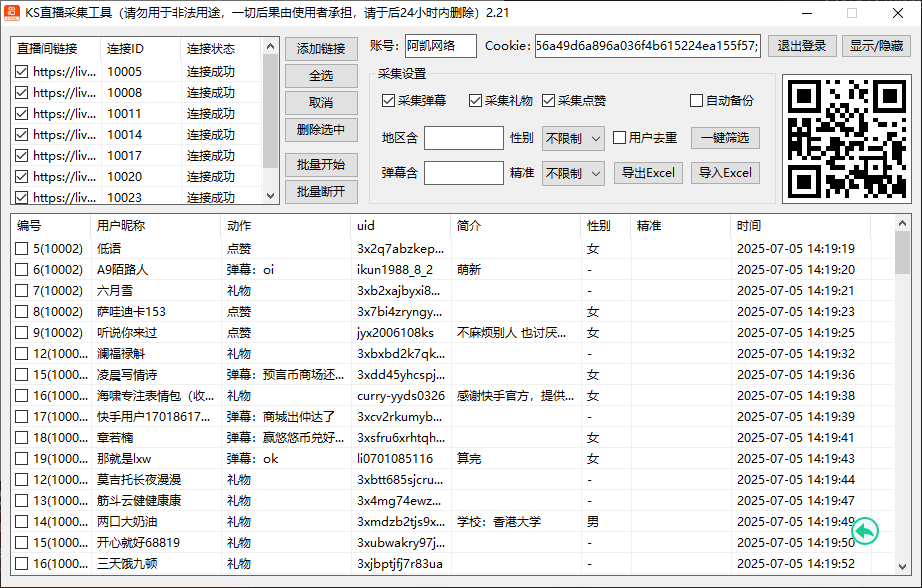Click the green back arrow floating icon
This screenshot has height=588, width=922.
864,530
